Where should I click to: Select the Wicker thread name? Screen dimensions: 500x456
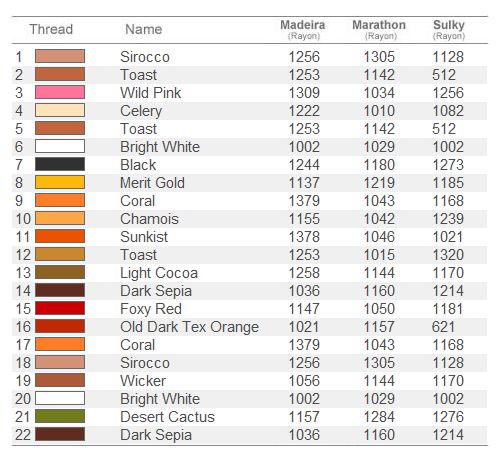tap(143, 381)
